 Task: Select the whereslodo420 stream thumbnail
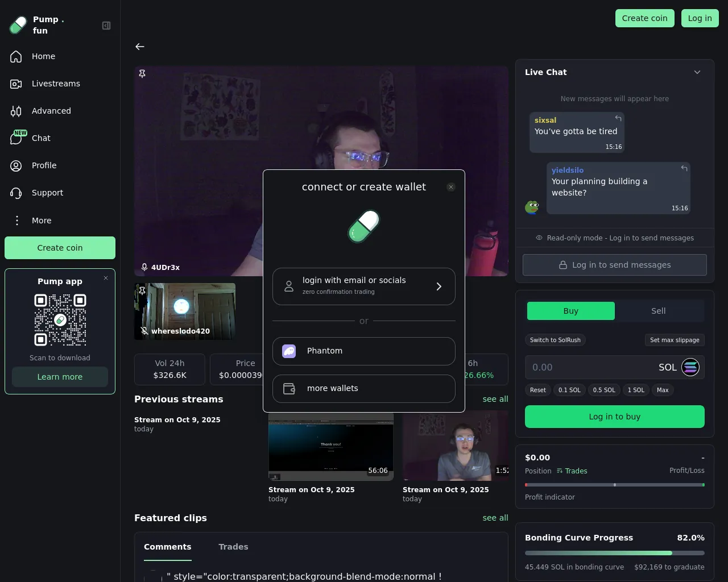pos(185,311)
